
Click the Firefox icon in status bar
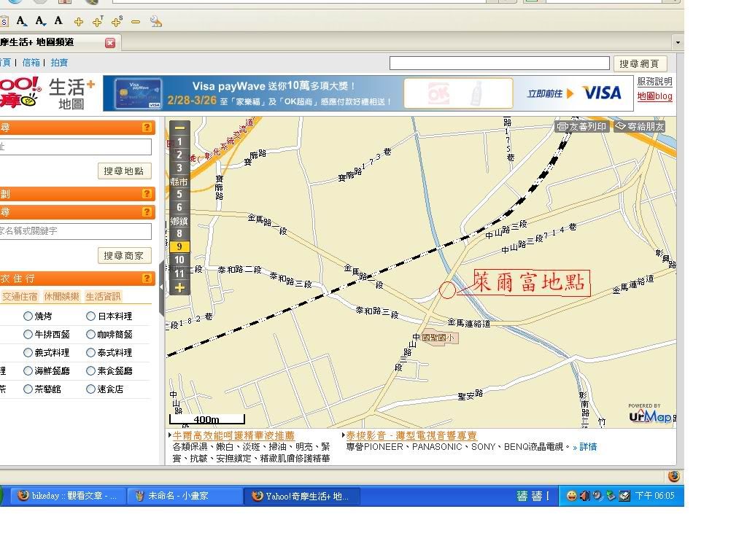[674, 476]
